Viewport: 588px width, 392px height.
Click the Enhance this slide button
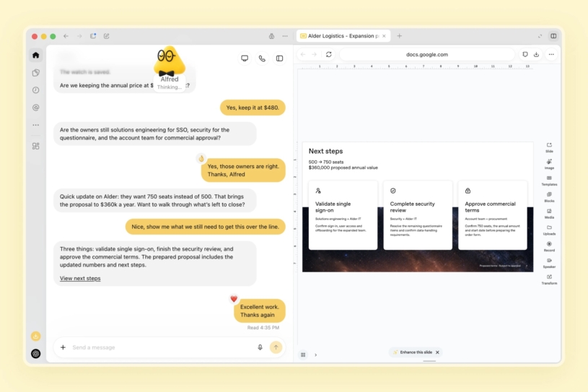(x=413, y=352)
